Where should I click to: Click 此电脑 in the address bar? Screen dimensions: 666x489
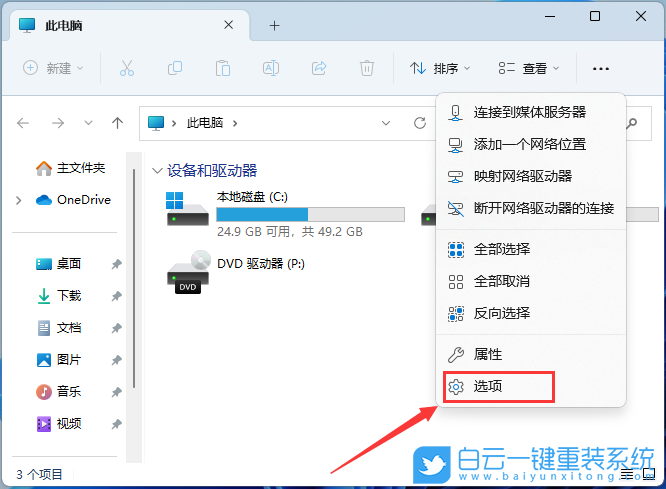pyautogui.click(x=205, y=123)
